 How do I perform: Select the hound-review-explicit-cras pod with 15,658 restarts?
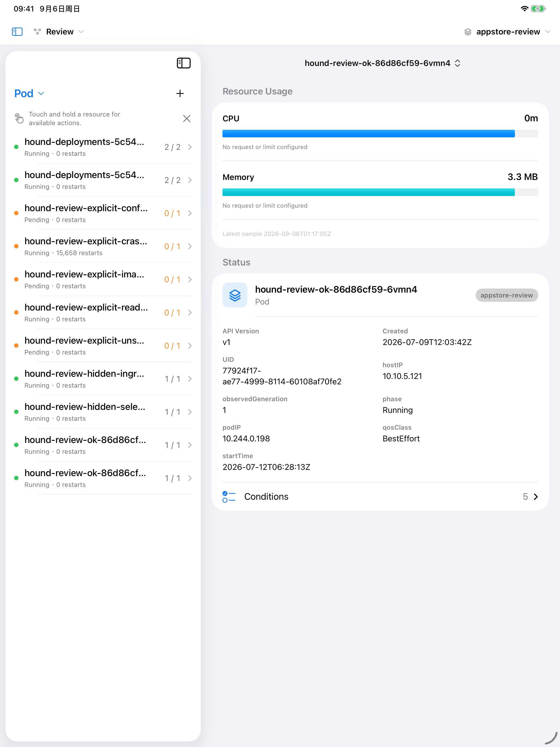103,246
